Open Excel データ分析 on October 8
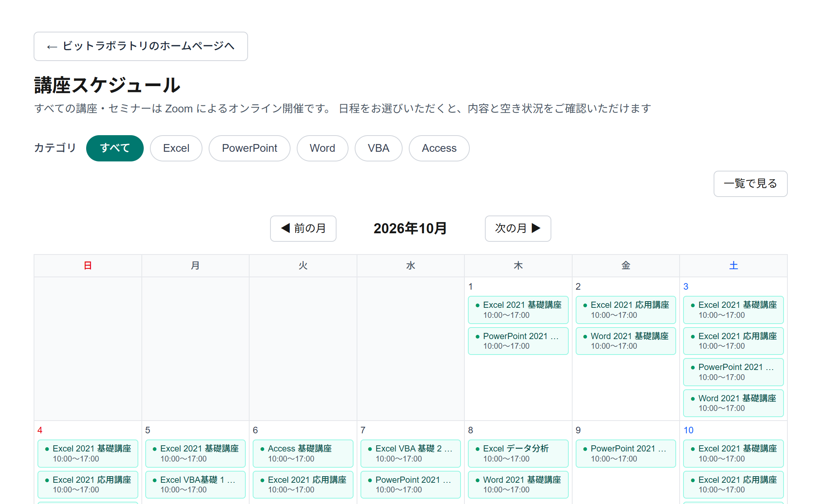 (518, 453)
